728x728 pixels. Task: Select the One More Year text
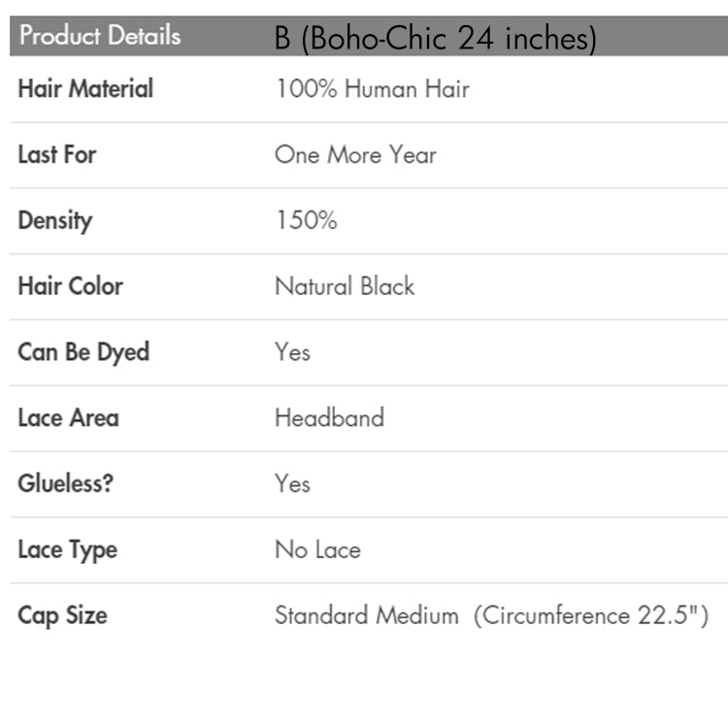point(355,154)
